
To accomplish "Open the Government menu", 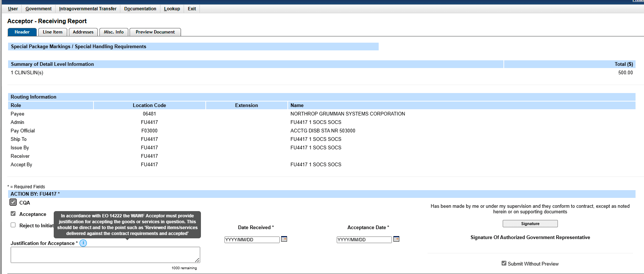I will pyautogui.click(x=38, y=9).
